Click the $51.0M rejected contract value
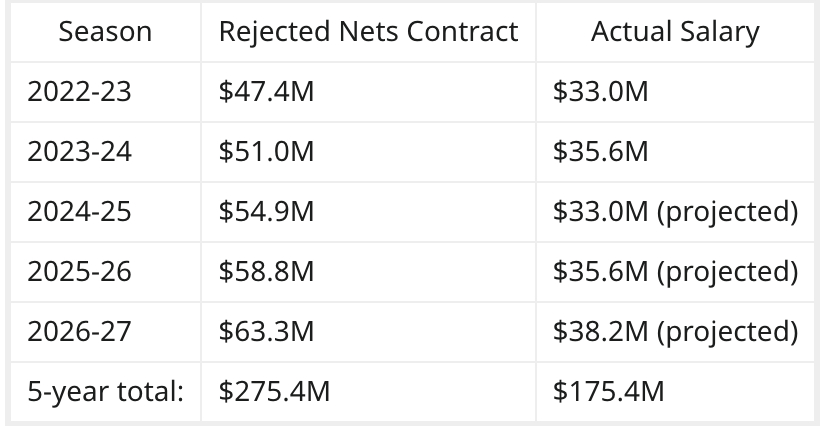Screen dimensions: 820x426 click(267, 152)
